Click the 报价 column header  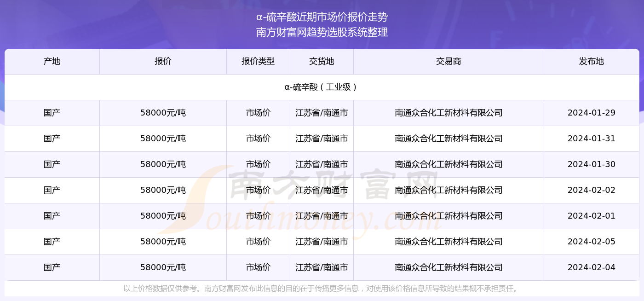[x=163, y=61]
